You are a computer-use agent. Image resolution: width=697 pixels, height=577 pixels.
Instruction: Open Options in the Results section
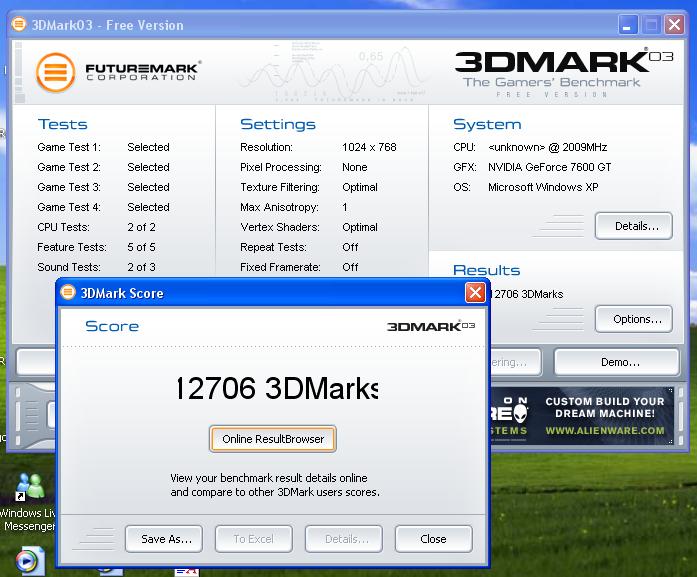pos(633,320)
